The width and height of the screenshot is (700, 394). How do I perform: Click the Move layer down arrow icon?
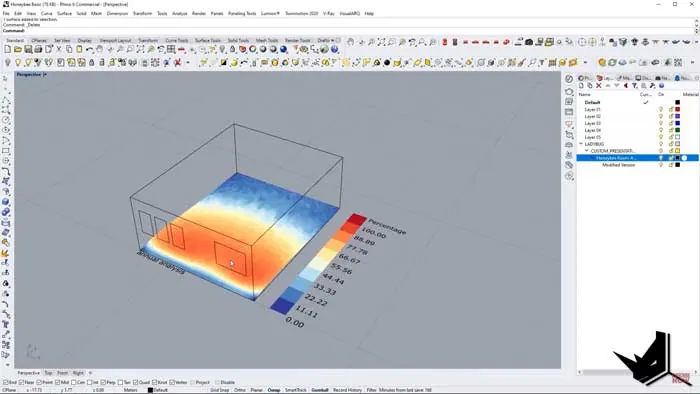coord(617,86)
